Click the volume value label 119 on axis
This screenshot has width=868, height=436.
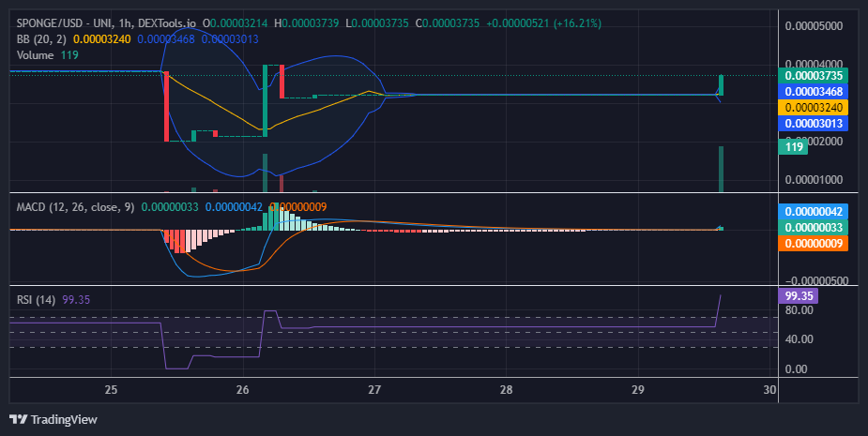793,147
